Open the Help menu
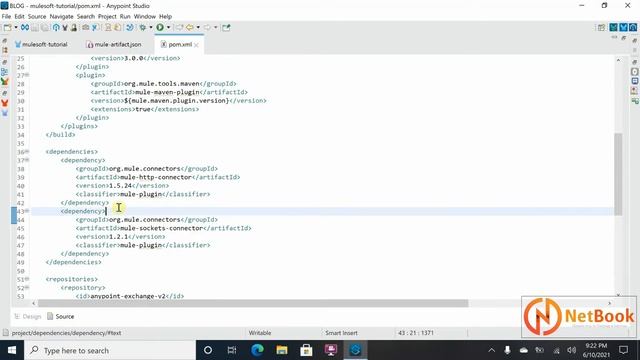This screenshot has width=640, height=360. point(165,16)
